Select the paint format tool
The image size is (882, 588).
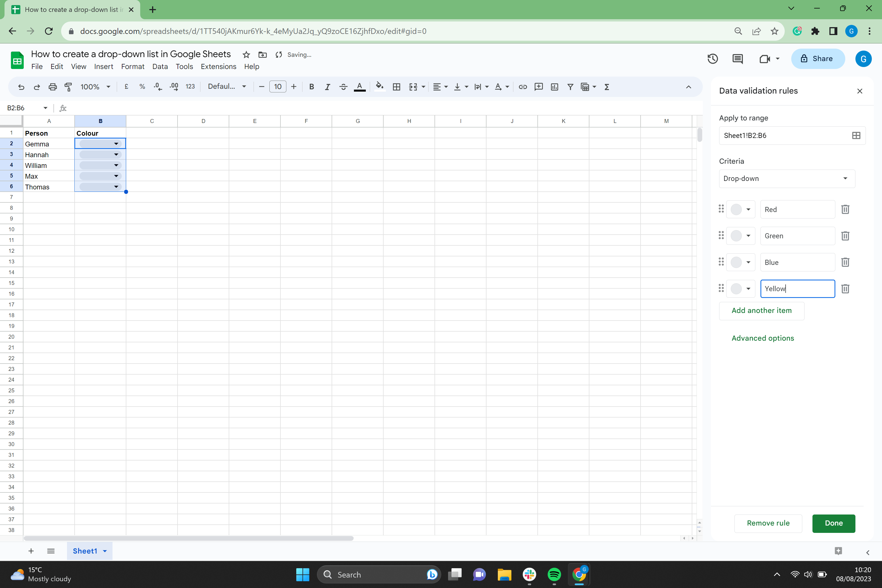tap(68, 87)
